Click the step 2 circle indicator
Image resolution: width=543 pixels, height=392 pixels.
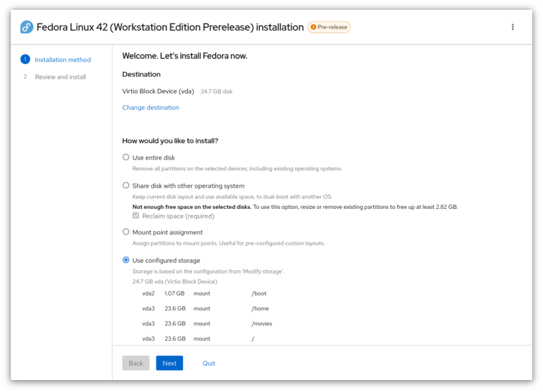(x=25, y=77)
